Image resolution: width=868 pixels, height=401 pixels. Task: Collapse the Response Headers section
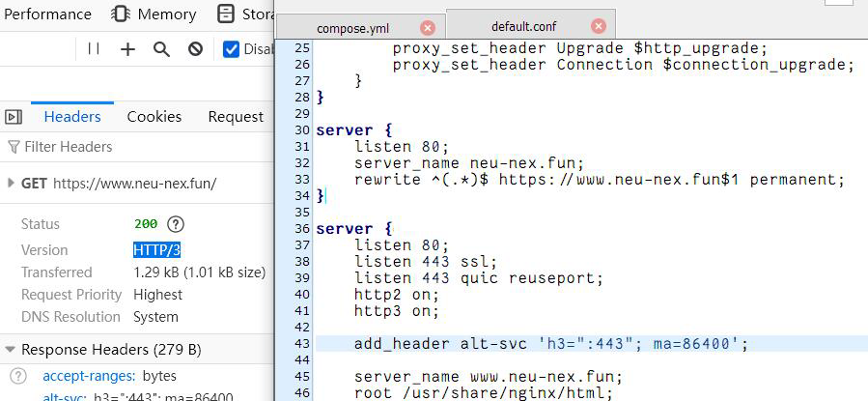tap(11, 349)
